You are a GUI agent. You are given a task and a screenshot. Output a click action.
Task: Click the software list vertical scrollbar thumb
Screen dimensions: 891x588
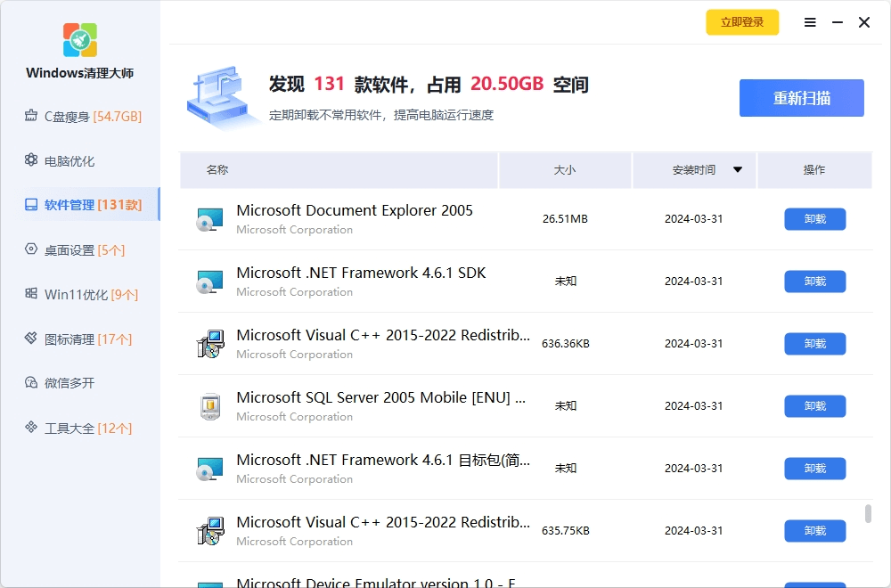tap(868, 514)
